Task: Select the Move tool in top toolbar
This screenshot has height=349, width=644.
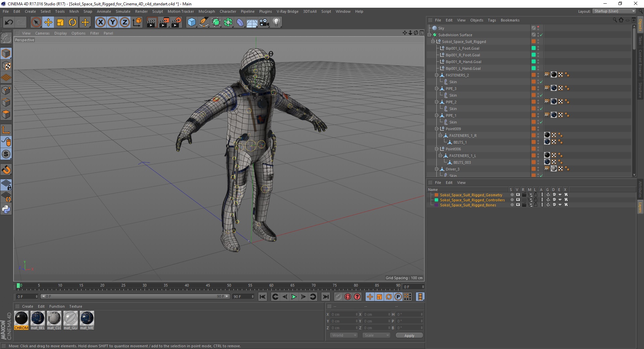Action: [x=48, y=22]
